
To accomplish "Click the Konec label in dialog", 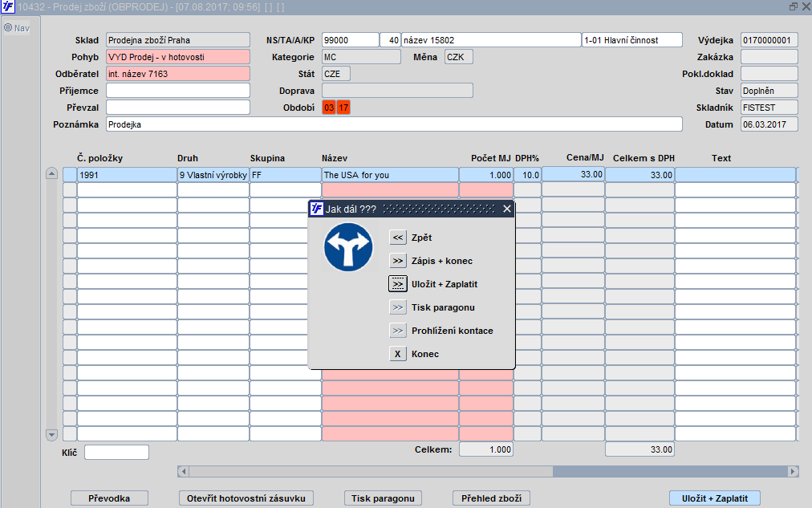I will [425, 354].
